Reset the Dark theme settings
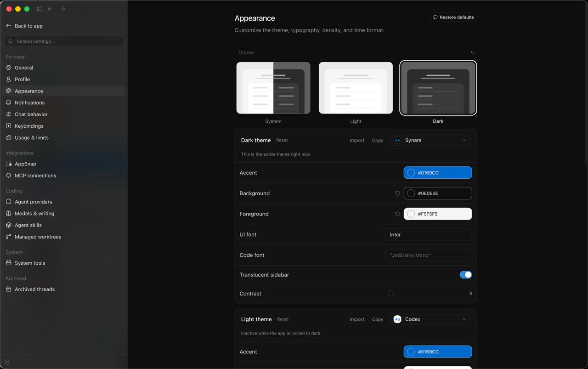 282,140
